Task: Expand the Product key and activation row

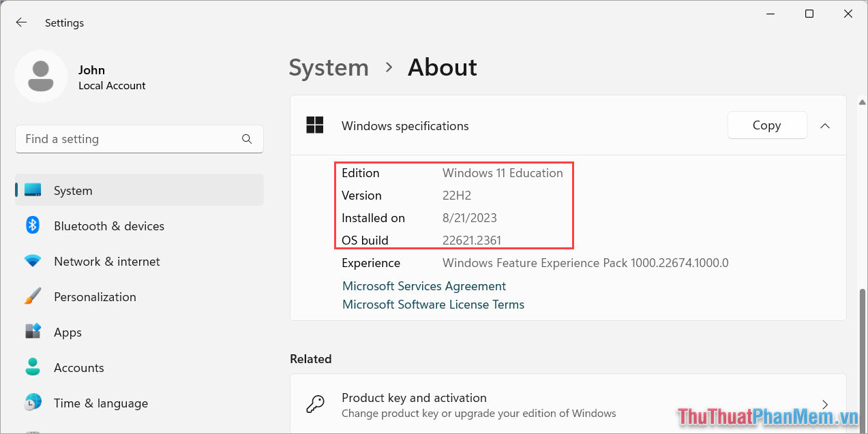Action: click(x=825, y=403)
